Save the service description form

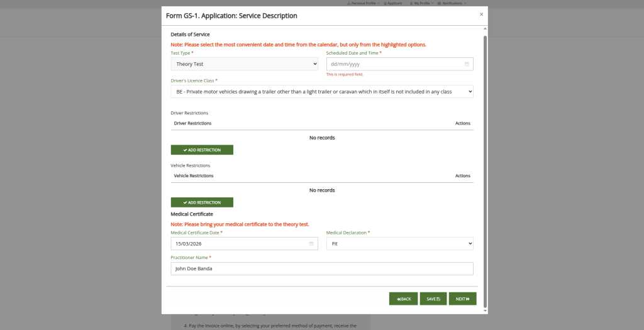[433, 299]
